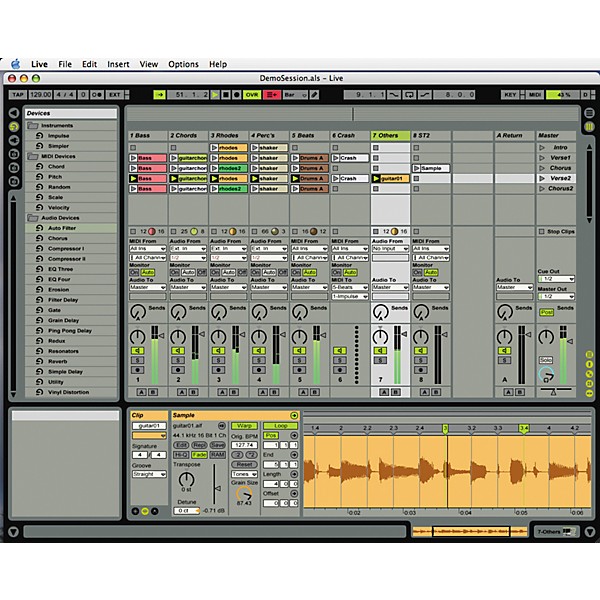Toggle the Post sends button on Master
The width and height of the screenshot is (600, 600).
tap(546, 312)
